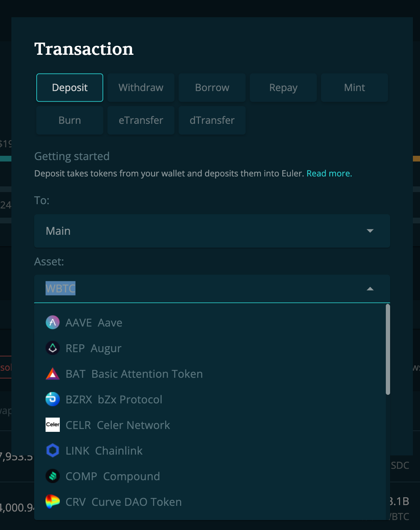
Task: Switch to the Withdraw tab
Action: pos(141,88)
